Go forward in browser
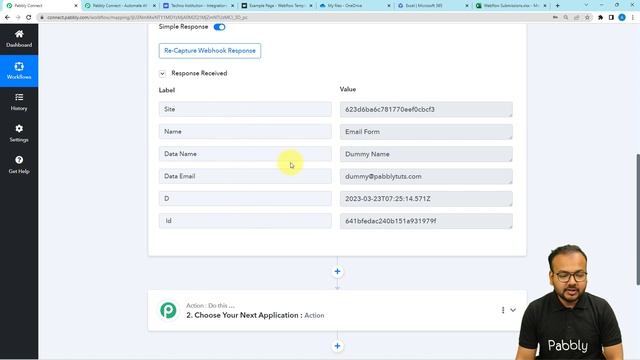Screen dimensions: 640x360 point(18,18)
